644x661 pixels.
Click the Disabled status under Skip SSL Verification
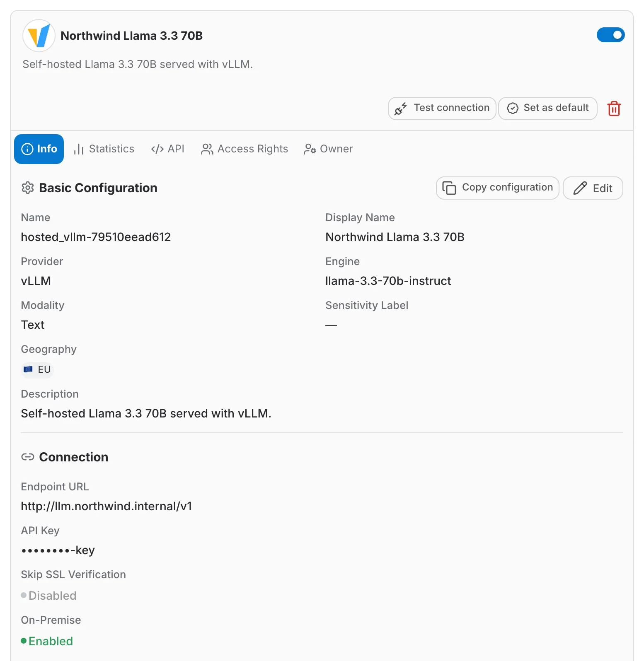tap(48, 596)
